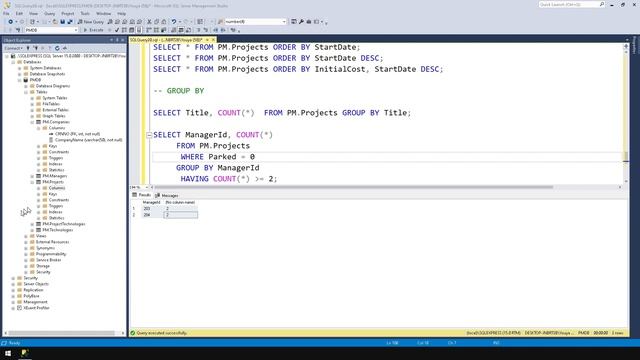Navigate backward with the back arrow icon
This screenshot has width=640, height=360.
pos(10,22)
